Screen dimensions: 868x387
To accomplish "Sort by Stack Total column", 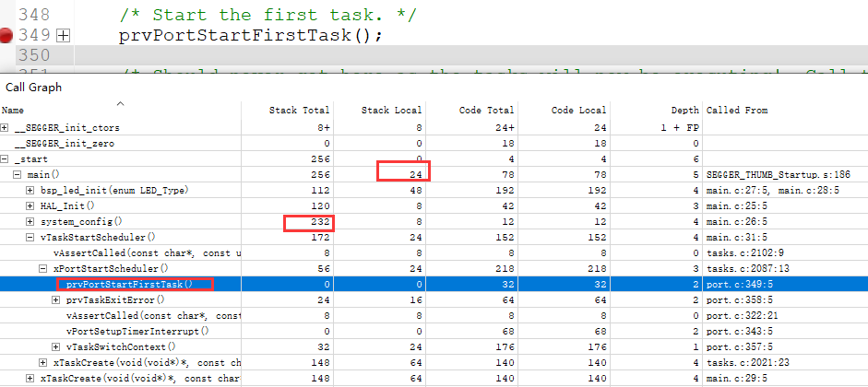I will tap(287, 110).
